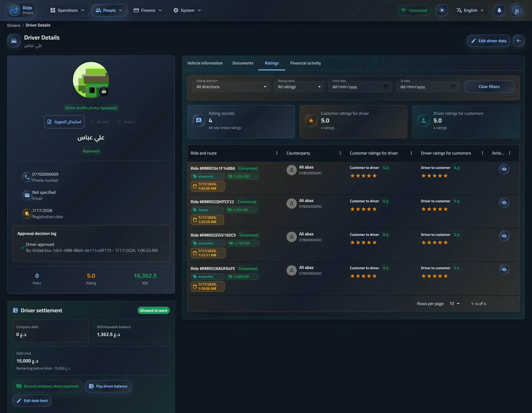Click the To date input field
The height and width of the screenshot is (413, 532).
coord(428,87)
